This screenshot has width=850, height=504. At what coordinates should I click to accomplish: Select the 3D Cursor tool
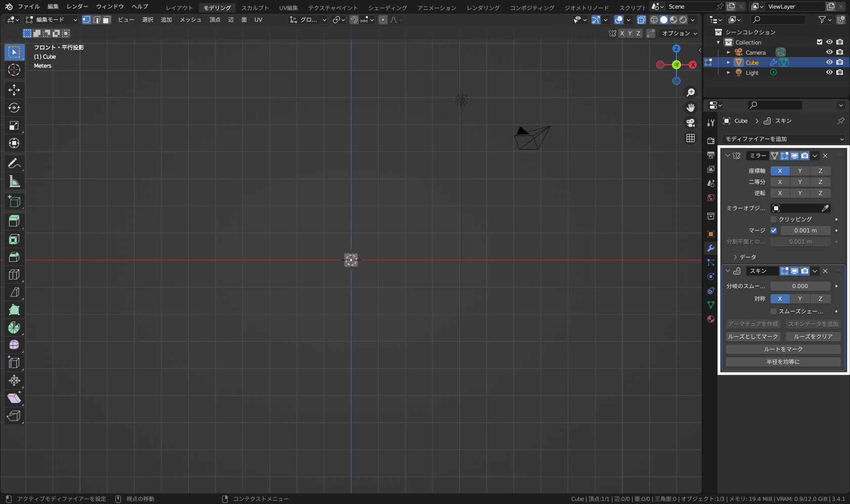tap(14, 70)
